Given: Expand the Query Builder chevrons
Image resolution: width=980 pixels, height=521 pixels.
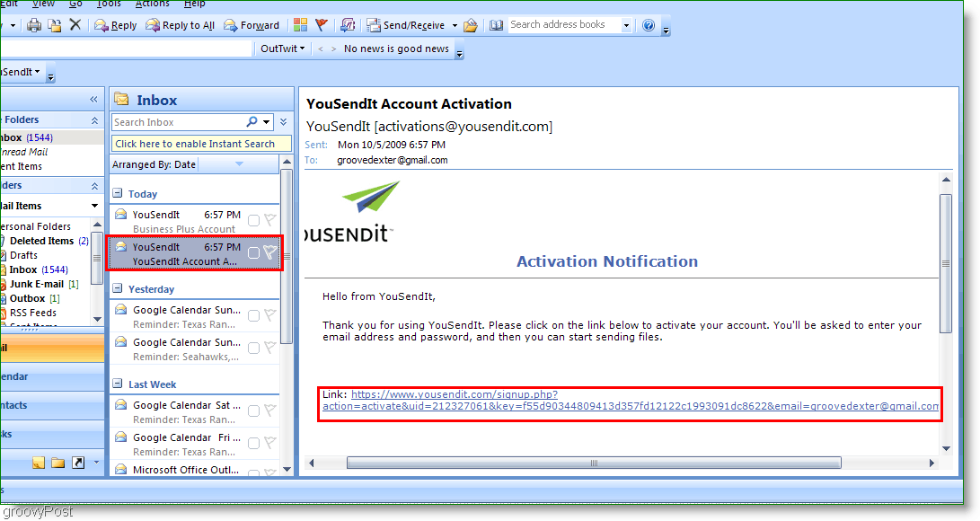Looking at the screenshot, I should (284, 122).
